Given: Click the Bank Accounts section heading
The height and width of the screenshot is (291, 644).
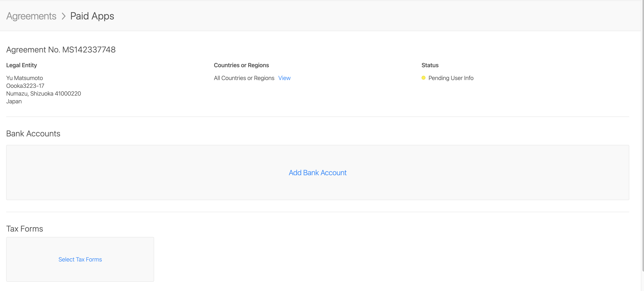Looking at the screenshot, I should (x=33, y=133).
